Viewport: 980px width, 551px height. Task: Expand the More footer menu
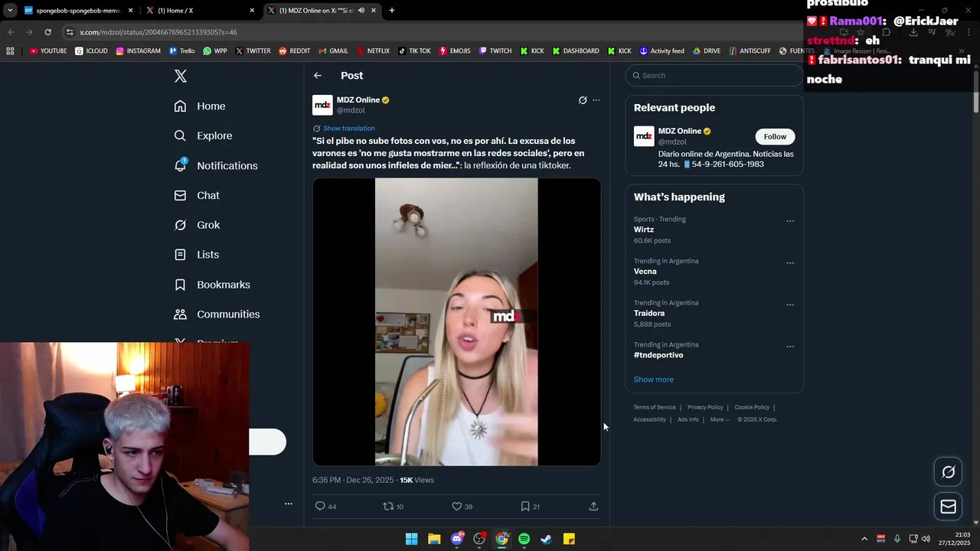point(720,419)
